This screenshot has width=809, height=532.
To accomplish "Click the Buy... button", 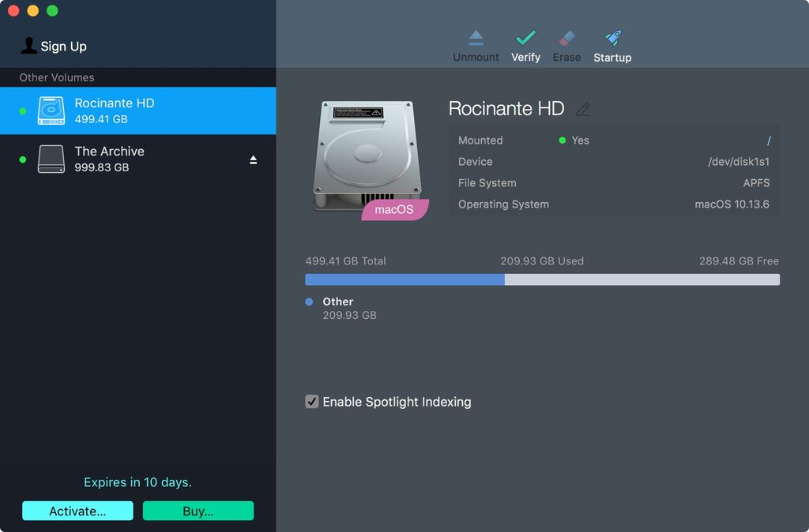I will 198,511.
